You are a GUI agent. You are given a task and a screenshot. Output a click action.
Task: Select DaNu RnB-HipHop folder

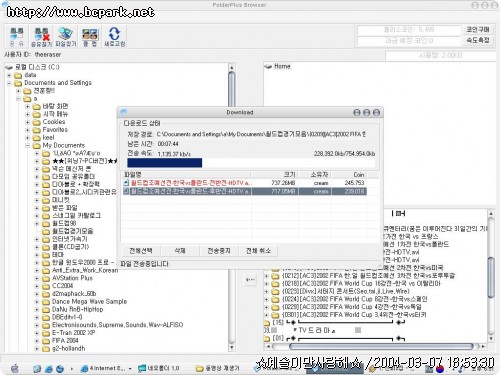(x=77, y=309)
